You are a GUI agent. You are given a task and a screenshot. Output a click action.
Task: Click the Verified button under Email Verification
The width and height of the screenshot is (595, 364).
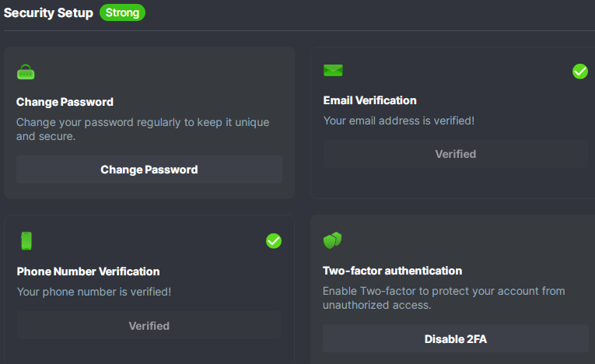coord(455,154)
